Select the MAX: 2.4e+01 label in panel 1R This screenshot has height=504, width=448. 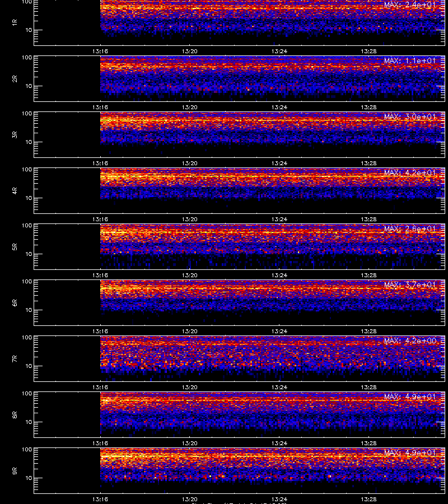tap(410, 5)
